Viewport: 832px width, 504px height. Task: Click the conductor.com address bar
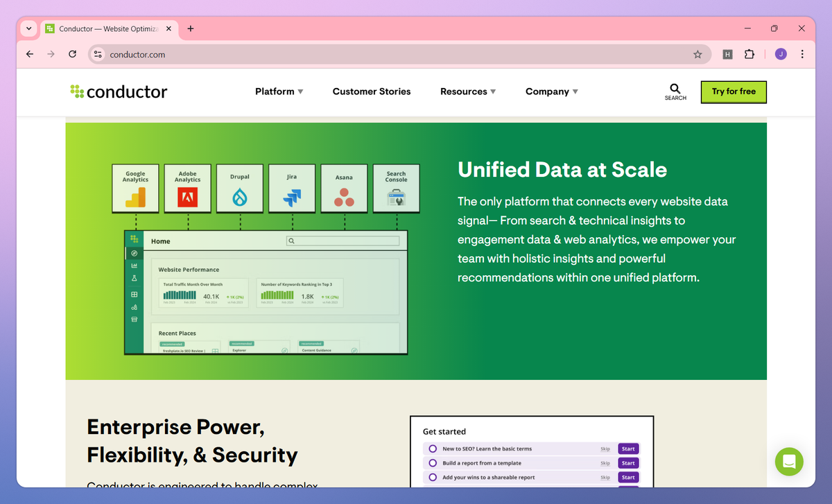pos(399,54)
